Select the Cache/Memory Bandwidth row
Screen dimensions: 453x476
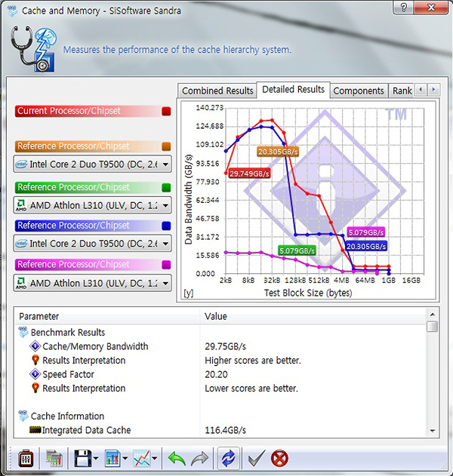point(95,346)
